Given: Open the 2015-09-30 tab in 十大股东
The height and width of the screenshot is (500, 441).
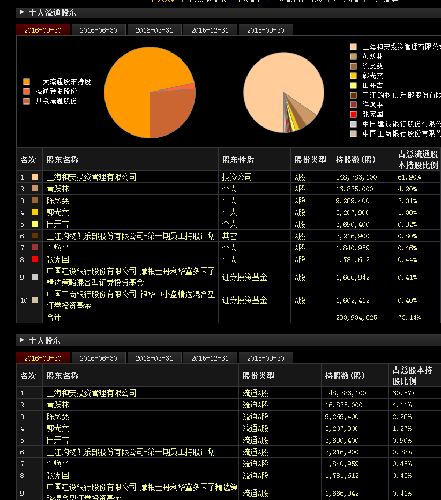Looking at the screenshot, I should [x=266, y=358].
